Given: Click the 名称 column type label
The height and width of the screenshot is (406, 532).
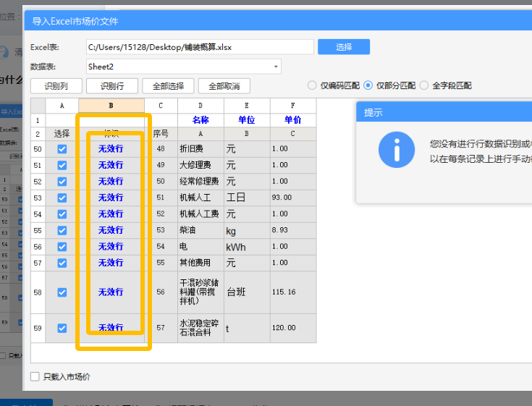Looking at the screenshot, I should tap(200, 119).
